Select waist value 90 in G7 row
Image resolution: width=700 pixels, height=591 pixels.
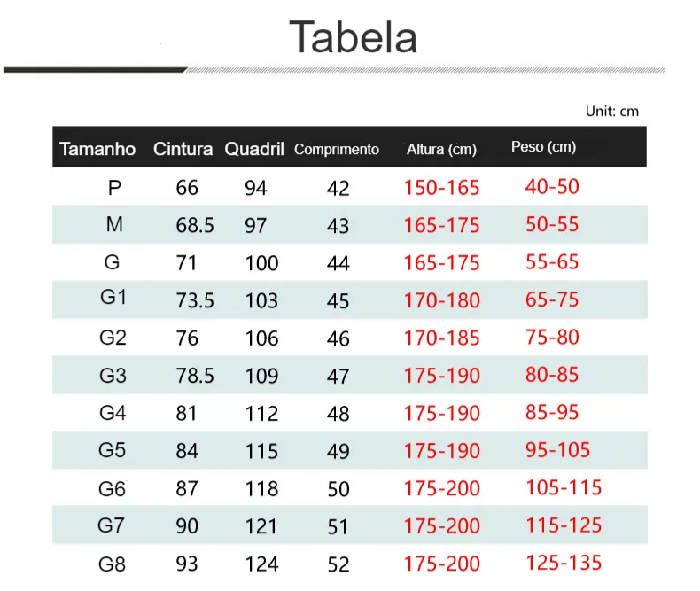187,525
